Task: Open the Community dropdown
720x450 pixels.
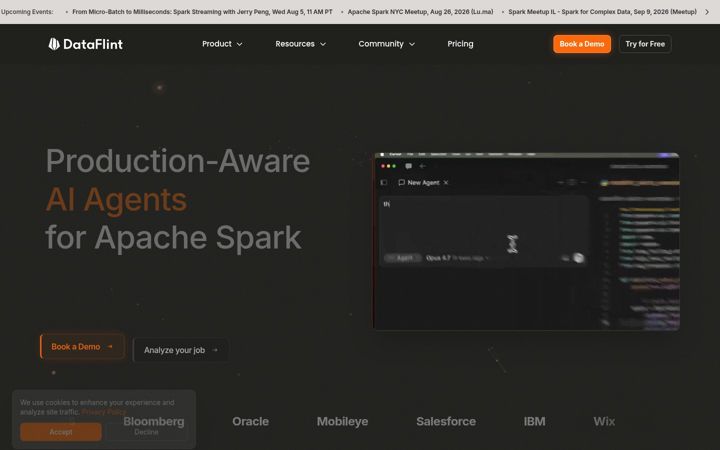Action: (386, 44)
